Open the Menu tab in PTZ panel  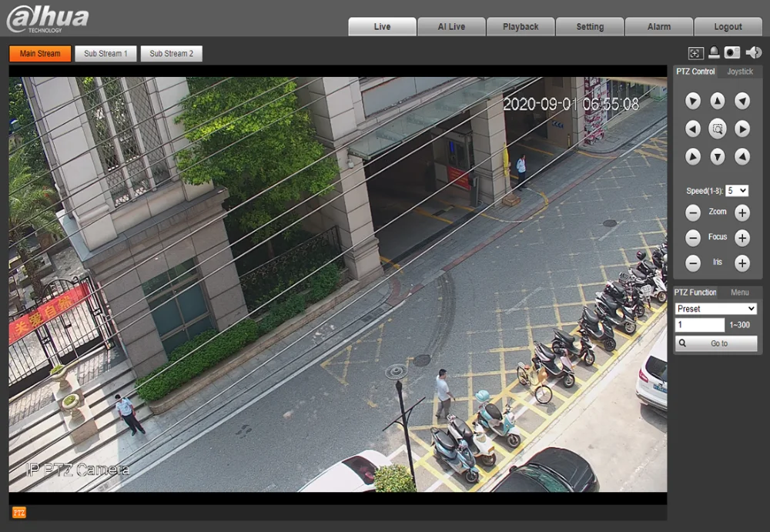point(739,293)
